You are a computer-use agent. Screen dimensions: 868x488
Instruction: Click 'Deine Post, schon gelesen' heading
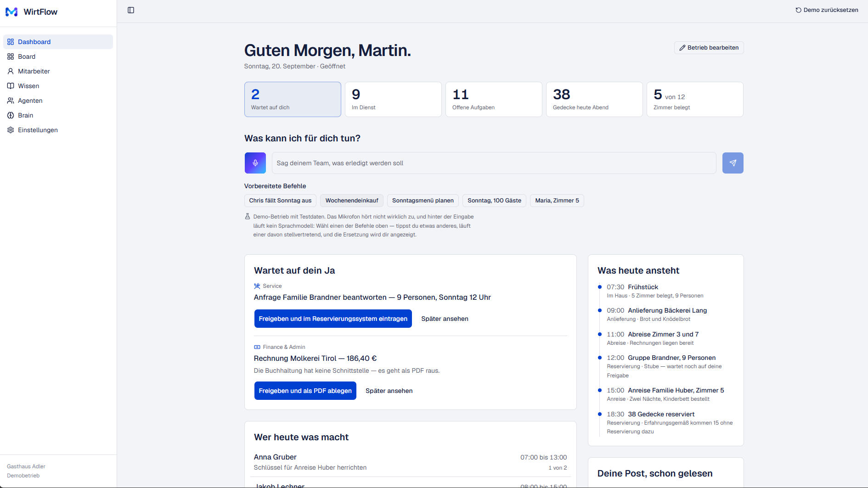point(655,473)
